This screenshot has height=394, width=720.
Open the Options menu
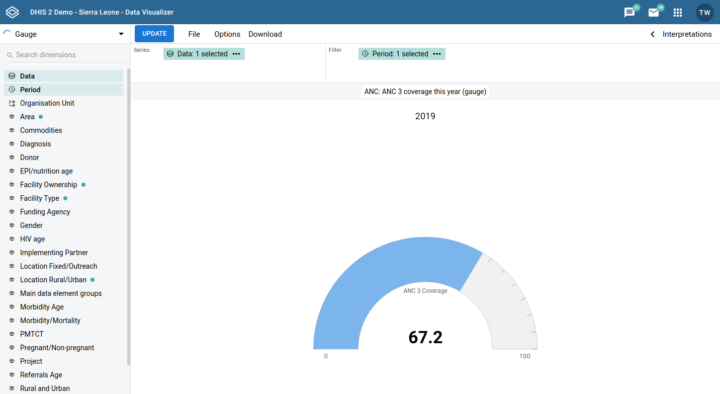click(x=227, y=34)
